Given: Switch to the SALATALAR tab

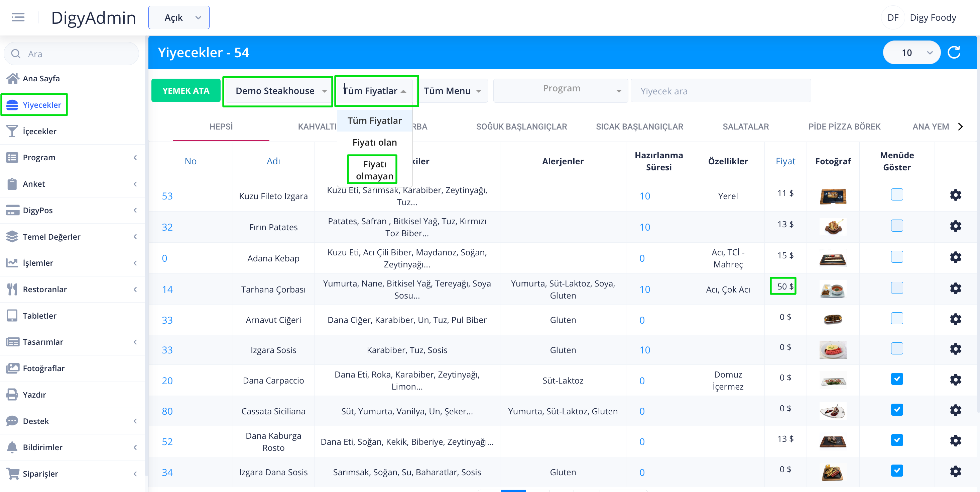Looking at the screenshot, I should [x=745, y=127].
